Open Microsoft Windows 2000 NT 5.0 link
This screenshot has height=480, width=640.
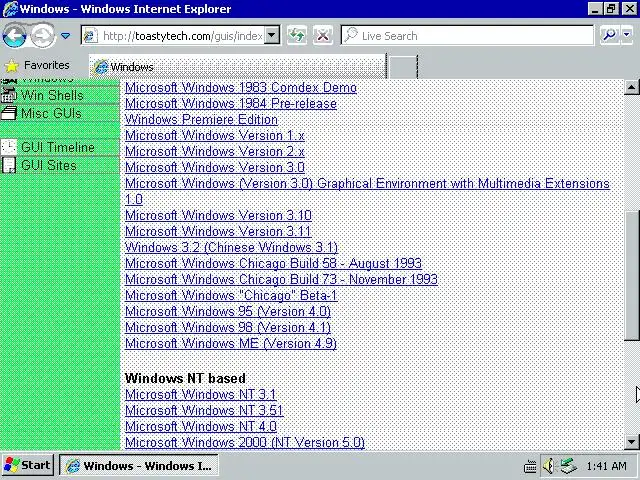pyautogui.click(x=245, y=442)
